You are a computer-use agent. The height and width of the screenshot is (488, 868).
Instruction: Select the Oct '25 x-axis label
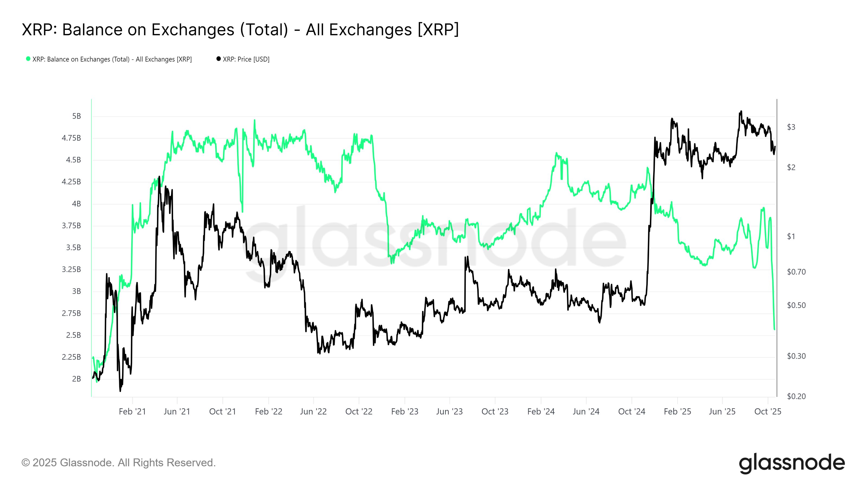768,412
